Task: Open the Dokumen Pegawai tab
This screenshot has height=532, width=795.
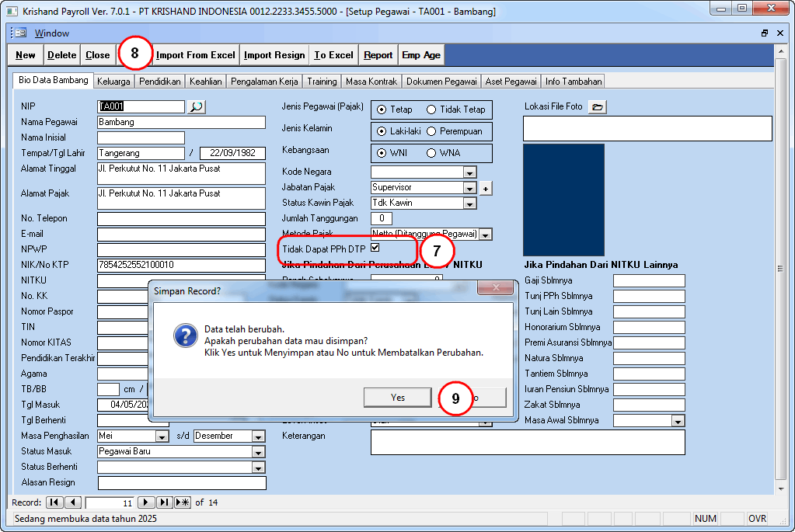Action: pyautogui.click(x=441, y=82)
